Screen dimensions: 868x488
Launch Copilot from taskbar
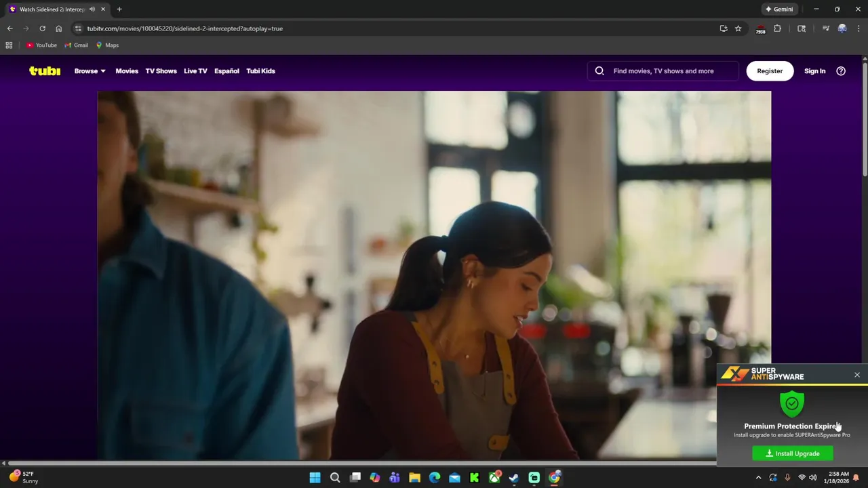pos(374,478)
